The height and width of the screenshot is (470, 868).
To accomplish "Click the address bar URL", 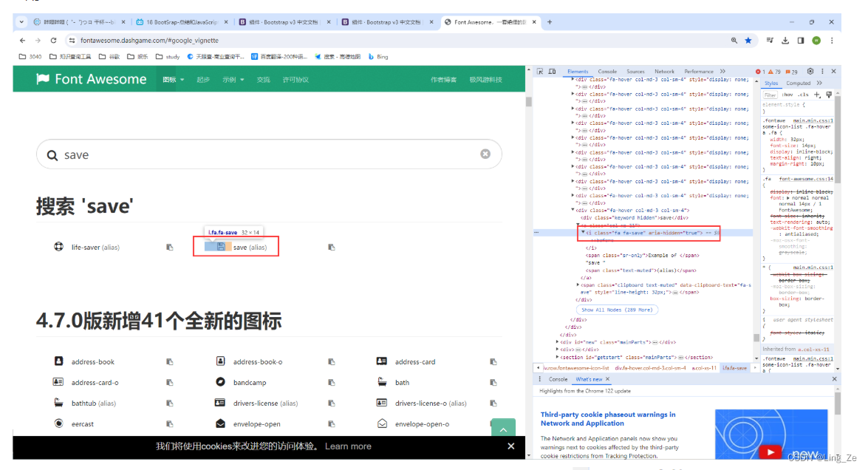I will [149, 41].
